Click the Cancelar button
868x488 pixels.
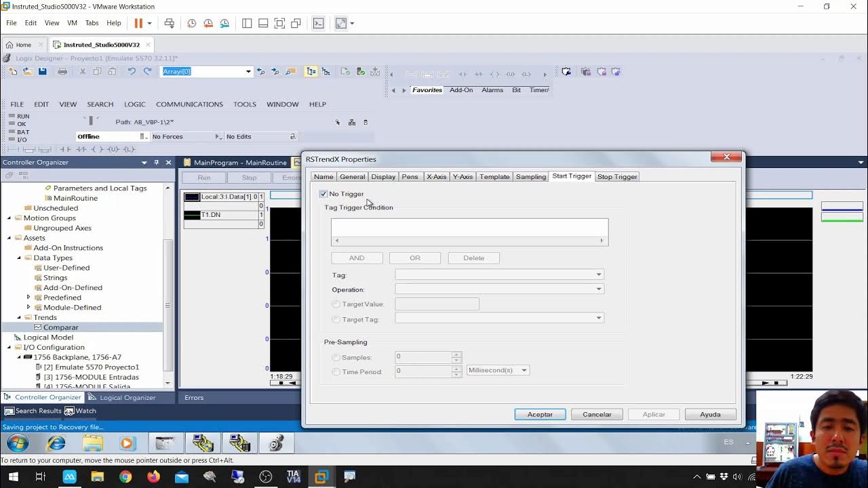597,414
